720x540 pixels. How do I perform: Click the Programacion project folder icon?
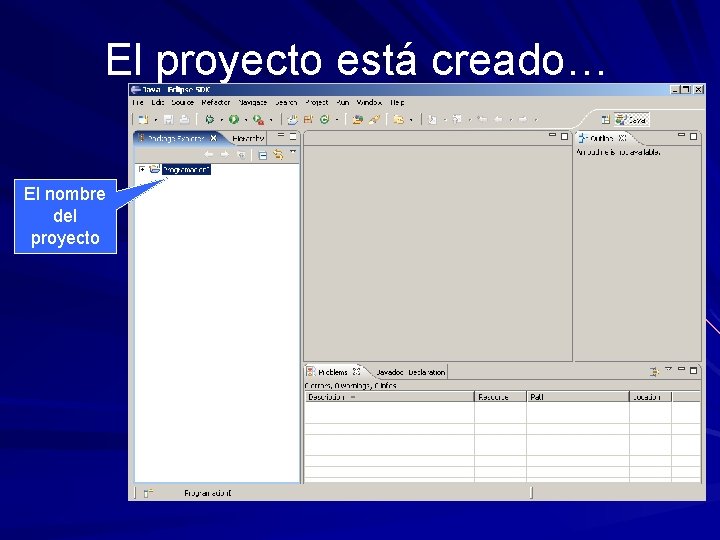tap(155, 169)
